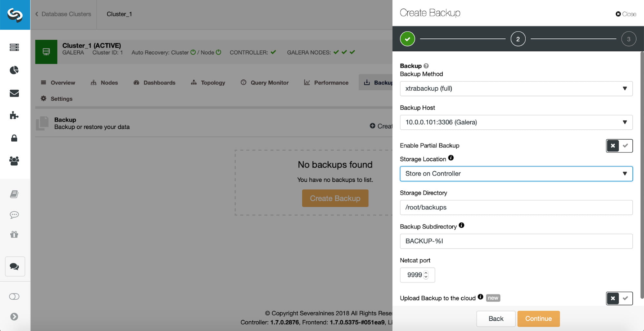Expand sidebar with the arrow circle icon

tap(14, 316)
